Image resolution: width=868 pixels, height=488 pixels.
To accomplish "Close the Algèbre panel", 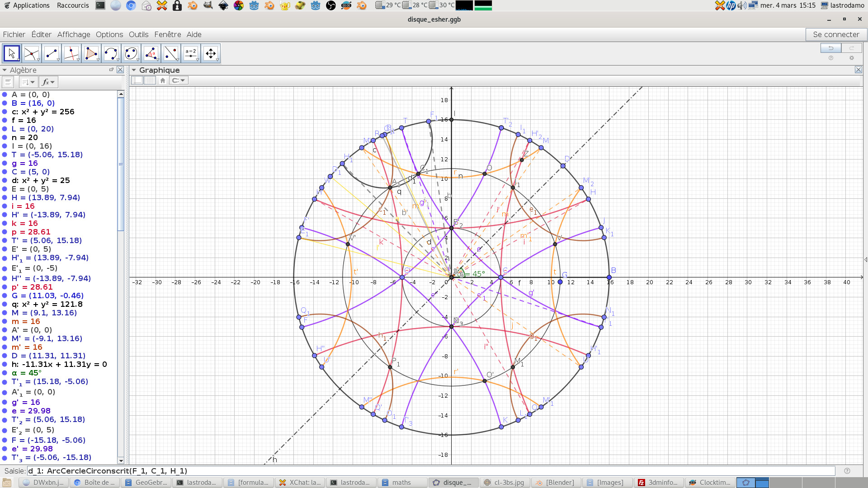I will click(120, 70).
